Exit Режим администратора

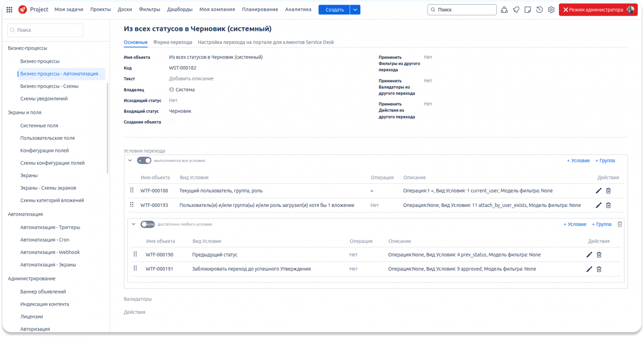(598, 9)
